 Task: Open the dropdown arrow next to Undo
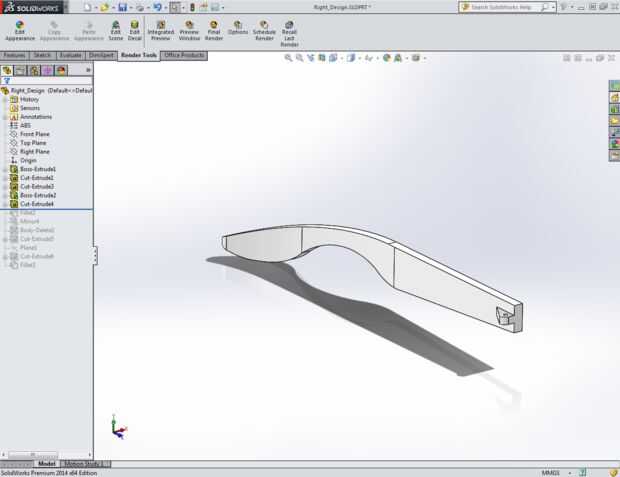tap(166, 8)
